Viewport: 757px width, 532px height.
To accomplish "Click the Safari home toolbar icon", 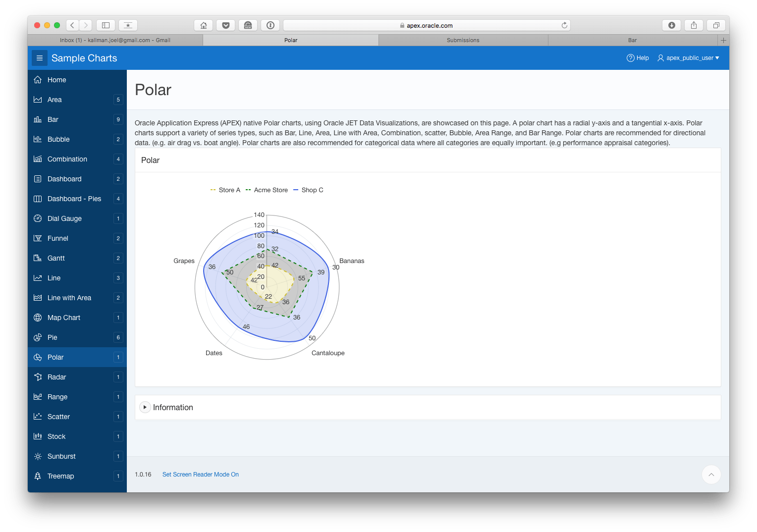I will pos(204,25).
